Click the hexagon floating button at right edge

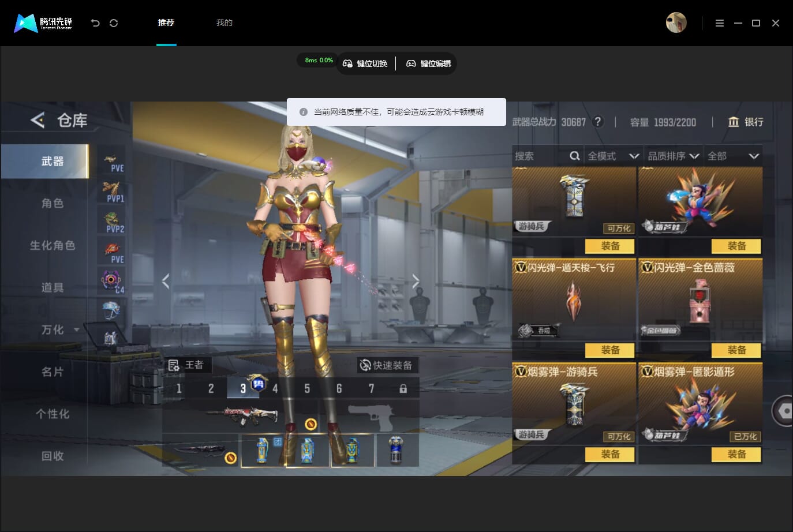pos(783,411)
